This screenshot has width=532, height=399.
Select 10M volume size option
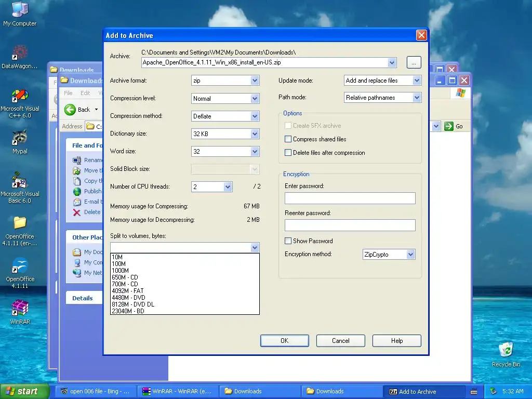coord(185,257)
